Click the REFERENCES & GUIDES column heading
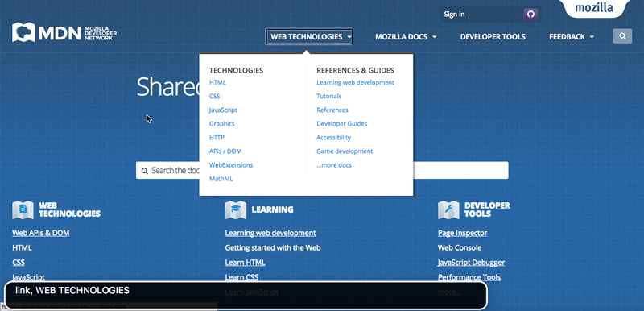 tap(355, 71)
